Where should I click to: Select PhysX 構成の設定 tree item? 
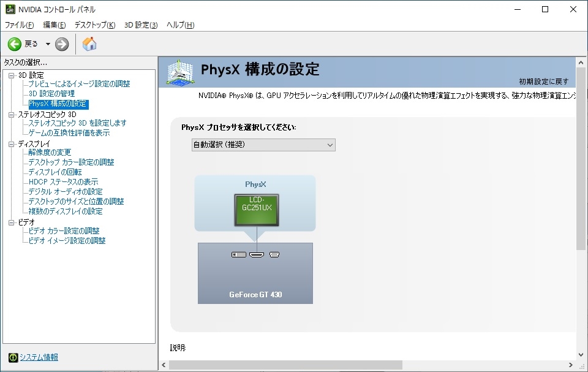click(58, 104)
